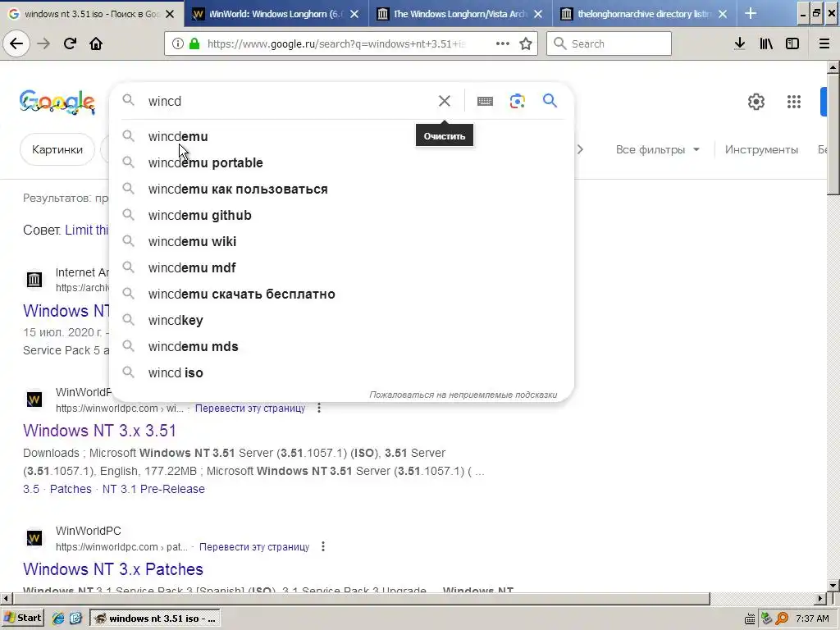
Task: Switch to the WinWorld Windows Longhorn tab
Action: [276, 14]
